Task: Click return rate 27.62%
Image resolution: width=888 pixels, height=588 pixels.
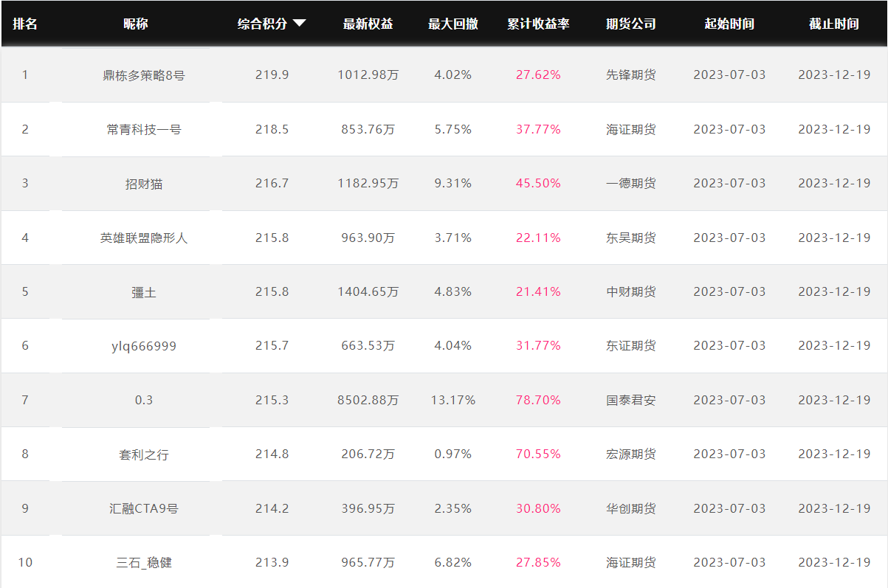Action: [538, 75]
